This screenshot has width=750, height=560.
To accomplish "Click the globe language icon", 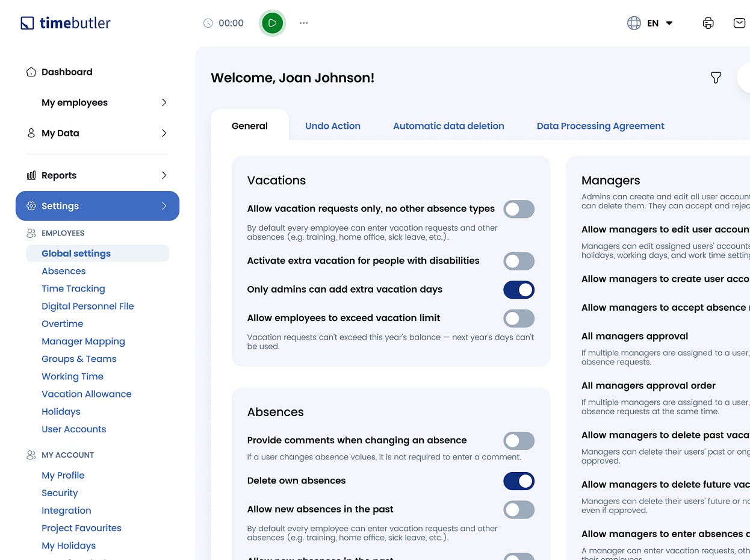I will [634, 23].
